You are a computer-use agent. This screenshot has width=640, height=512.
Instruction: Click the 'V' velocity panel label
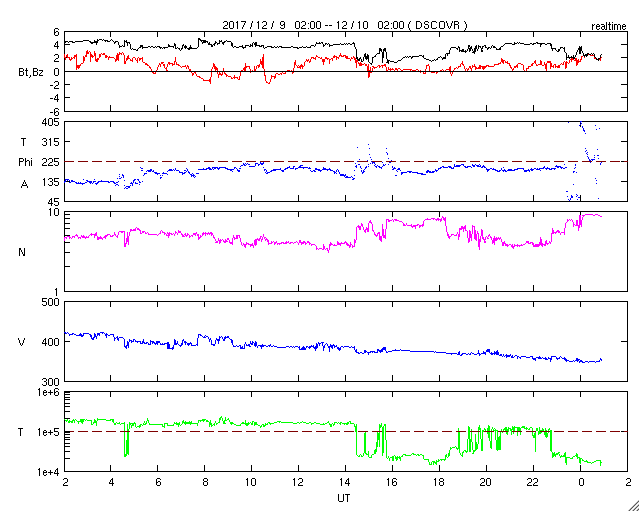pos(22,342)
